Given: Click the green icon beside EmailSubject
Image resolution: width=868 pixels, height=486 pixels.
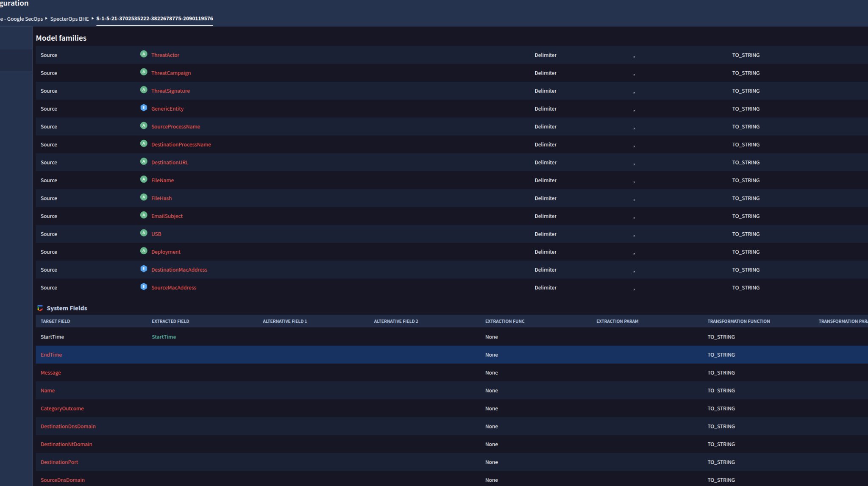Looking at the screenshot, I should coord(144,215).
